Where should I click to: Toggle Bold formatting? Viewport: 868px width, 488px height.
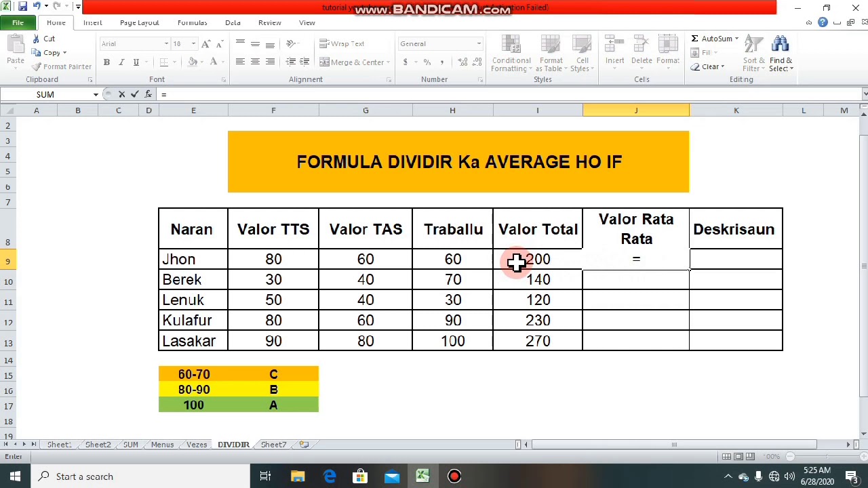coord(106,62)
